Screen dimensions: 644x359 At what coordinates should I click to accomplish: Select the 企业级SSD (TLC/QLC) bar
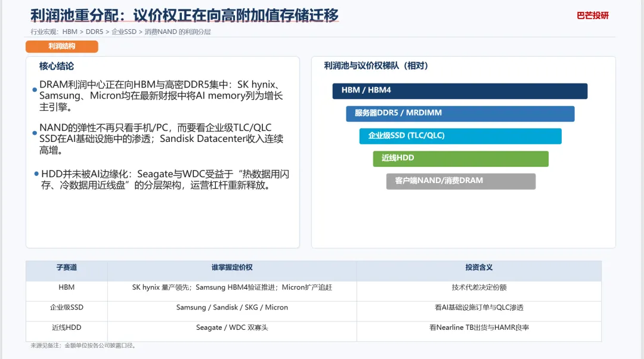point(460,136)
